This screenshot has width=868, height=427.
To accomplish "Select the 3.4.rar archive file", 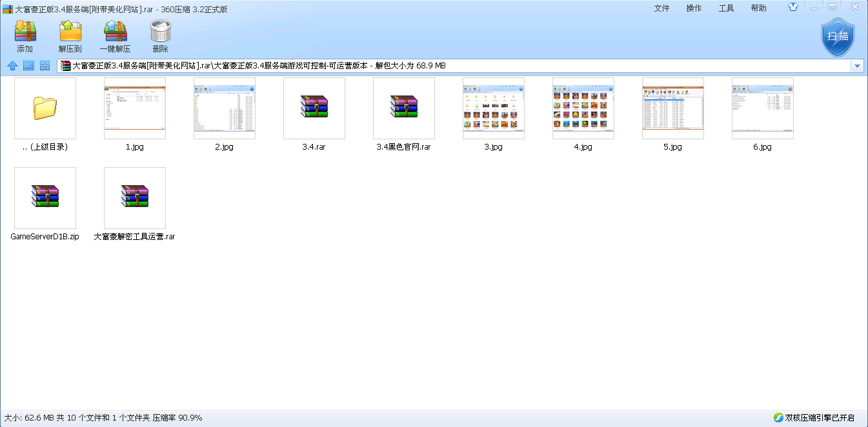I will (314, 108).
